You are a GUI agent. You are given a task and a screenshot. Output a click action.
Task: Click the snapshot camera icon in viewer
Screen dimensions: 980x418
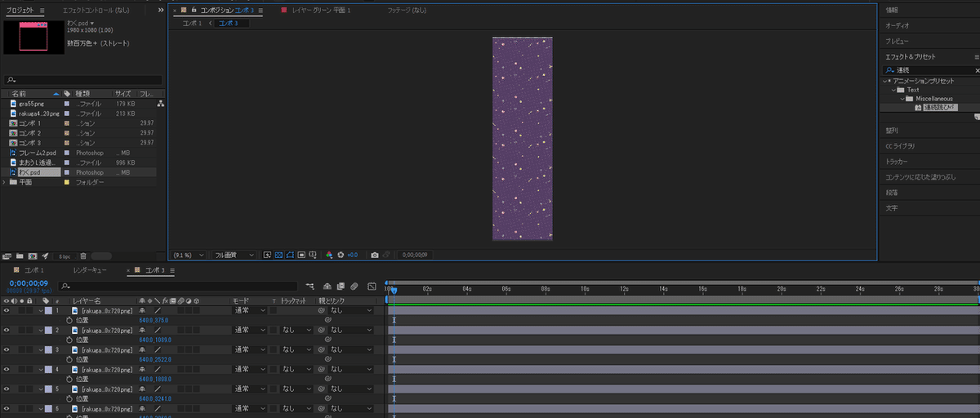pos(374,255)
